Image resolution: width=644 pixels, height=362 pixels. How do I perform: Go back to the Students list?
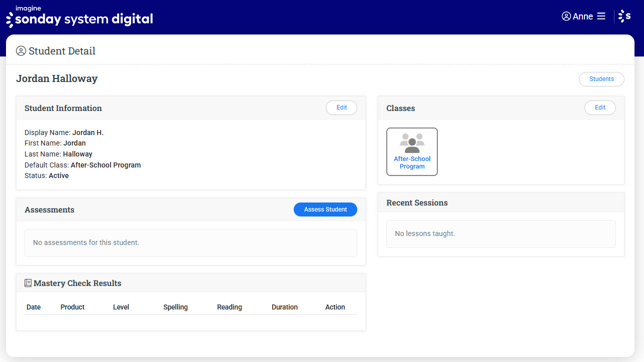coord(601,79)
